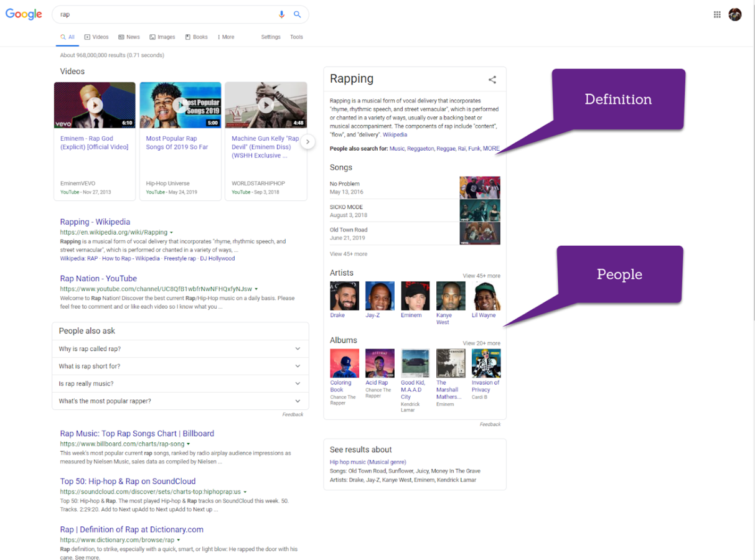The image size is (755, 560).
Task: Open the user profile avatar
Action: point(735,14)
